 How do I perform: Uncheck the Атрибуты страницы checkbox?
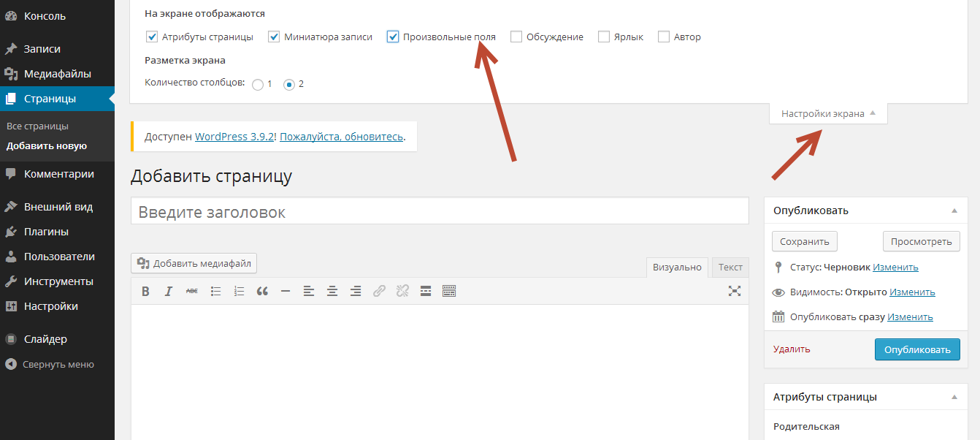(x=152, y=37)
